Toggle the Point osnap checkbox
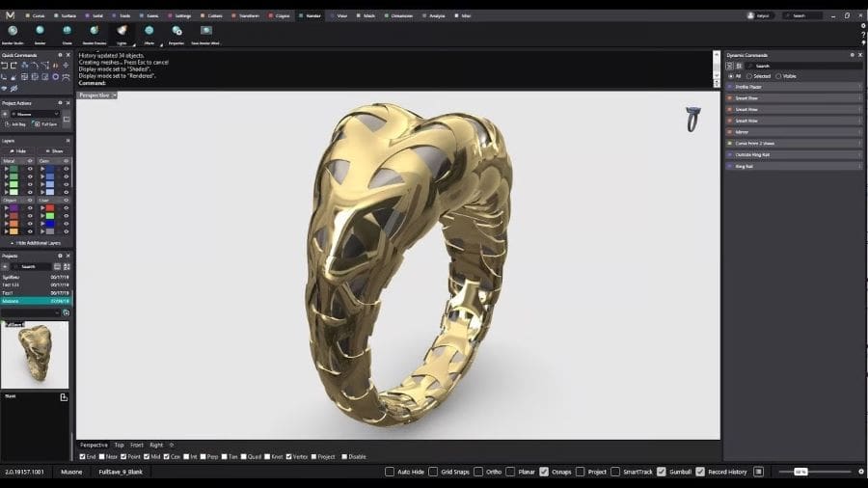 [123, 457]
